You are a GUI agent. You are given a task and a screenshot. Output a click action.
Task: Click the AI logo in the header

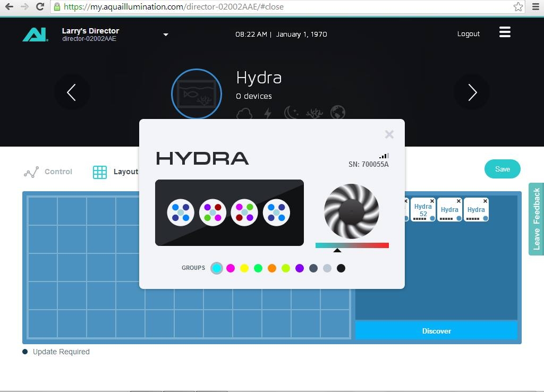tap(35, 35)
